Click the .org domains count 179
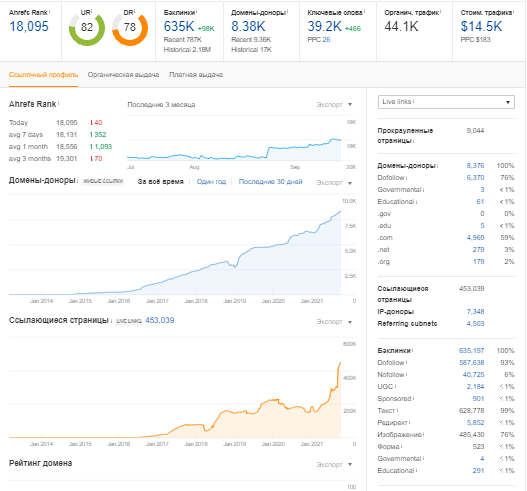This screenshot has height=491, width=527. [479, 261]
